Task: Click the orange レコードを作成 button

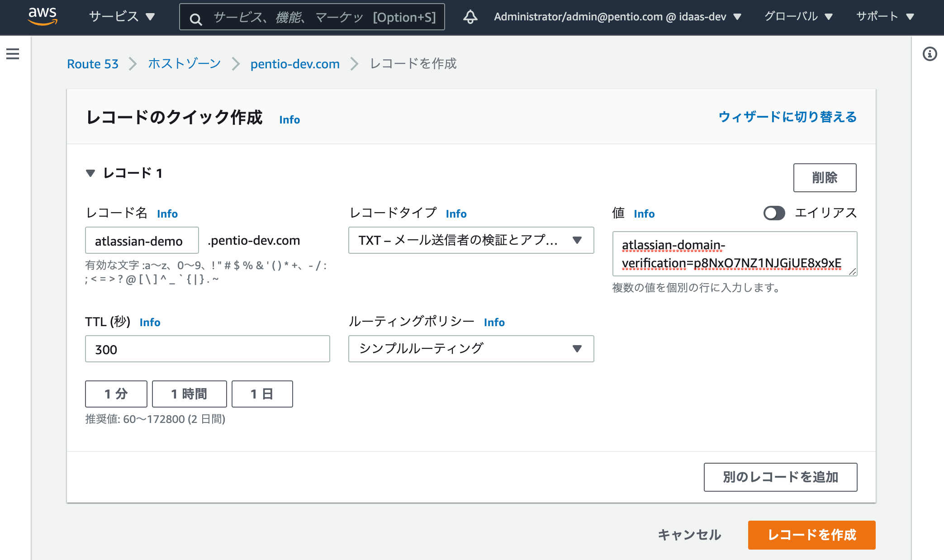Action: pos(812,535)
